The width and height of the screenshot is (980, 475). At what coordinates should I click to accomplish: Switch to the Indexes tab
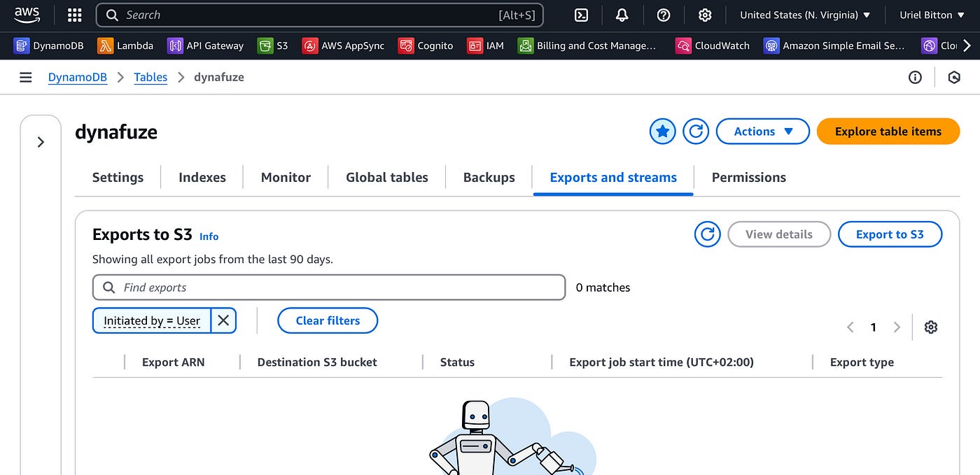202,177
